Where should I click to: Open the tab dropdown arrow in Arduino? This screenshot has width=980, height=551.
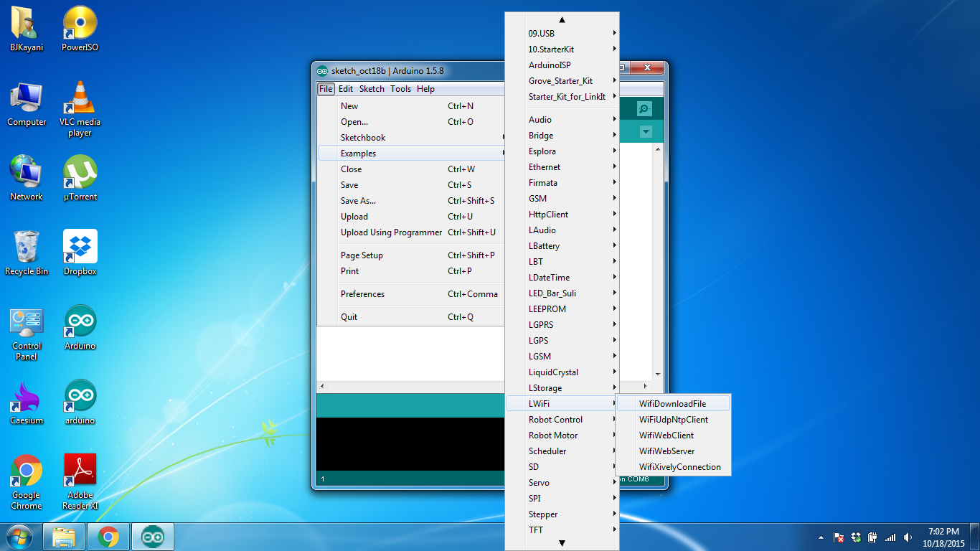tap(646, 132)
